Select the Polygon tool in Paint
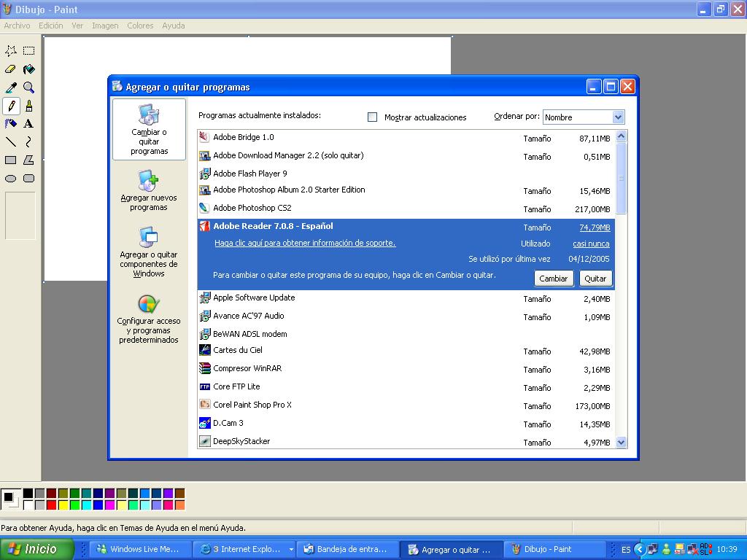This screenshot has height=560, width=747. coord(29,160)
